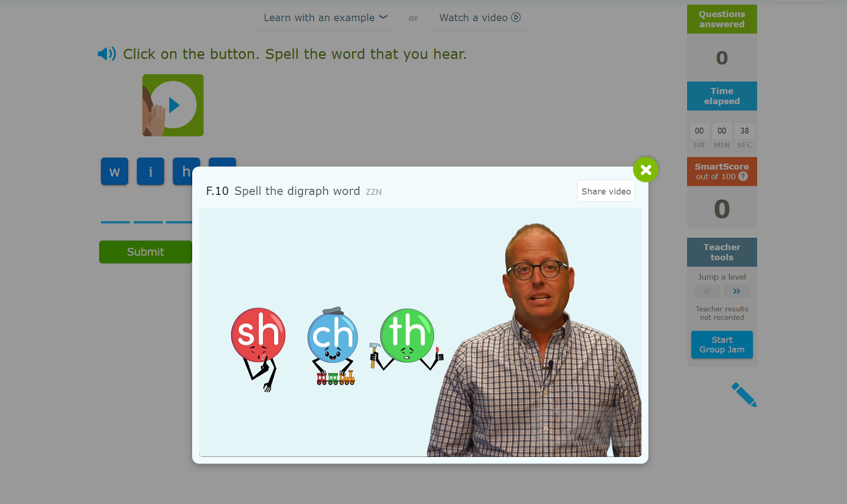
Task: Jump back a level with the left double arrow
Action: click(707, 291)
